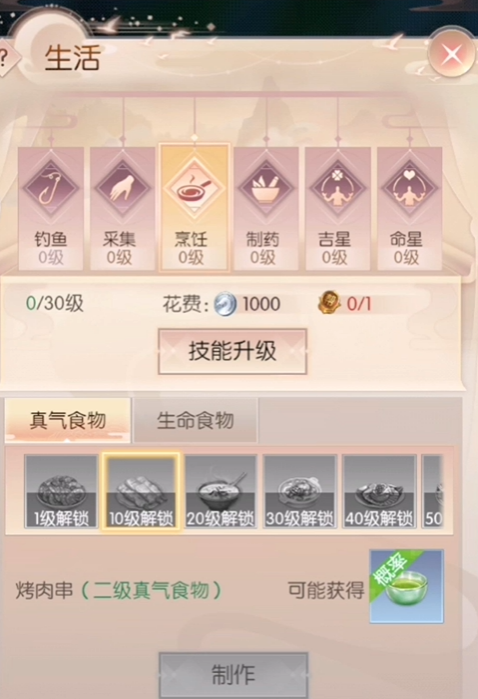This screenshot has height=699, width=478.
Task: Select the 钓鱼 fishing skill icon
Action: 51,187
